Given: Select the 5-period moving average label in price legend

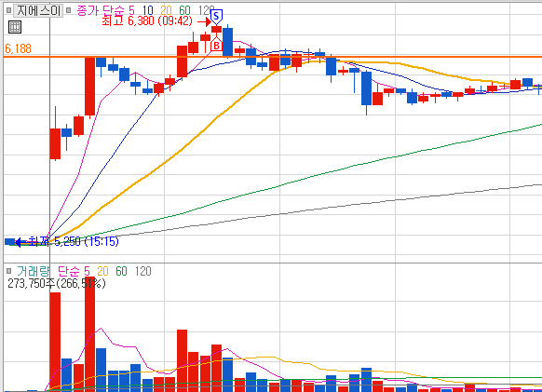Looking at the screenshot, I should 131,11.
